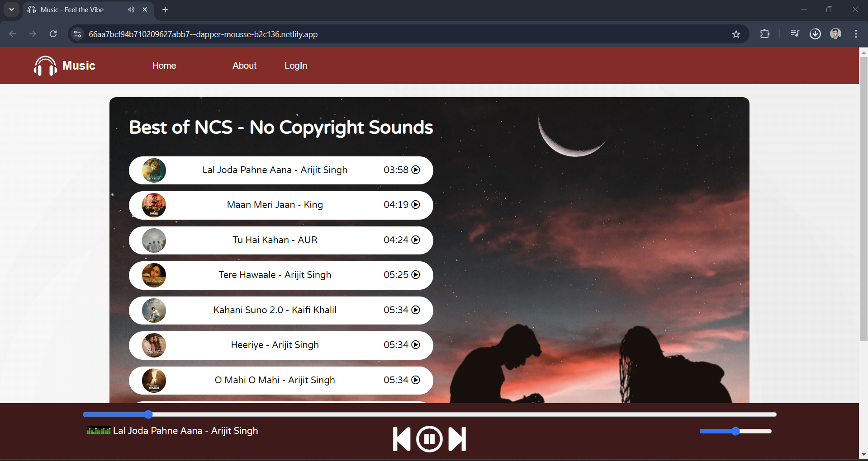This screenshot has height=461, width=868.
Task: Click the O Mahi O Mahi cover thumbnail
Action: (x=154, y=381)
